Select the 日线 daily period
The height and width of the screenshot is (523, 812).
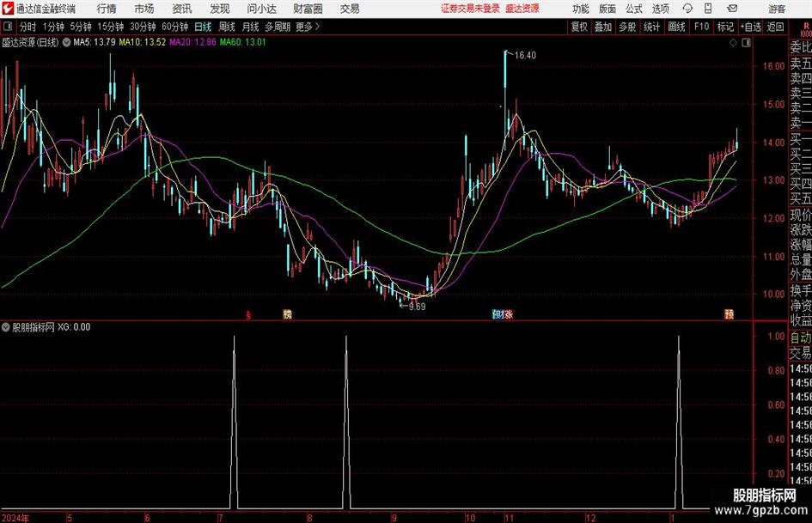(x=203, y=27)
